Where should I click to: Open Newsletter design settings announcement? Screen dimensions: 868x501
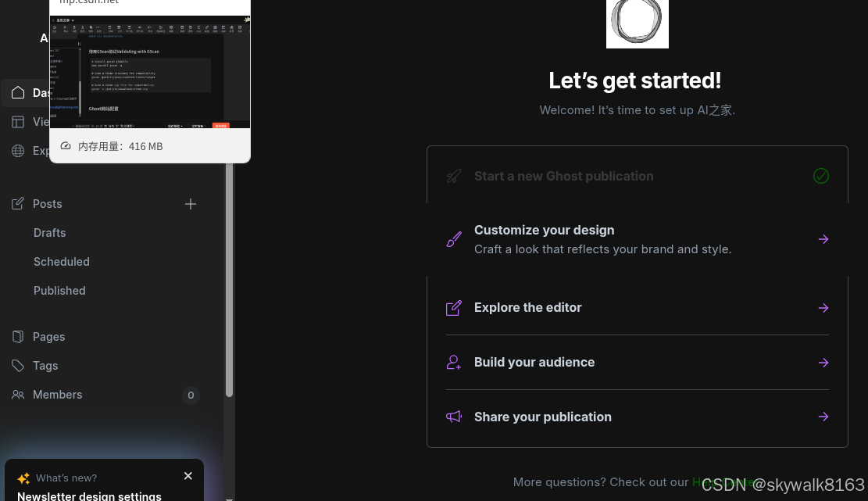coord(89,496)
